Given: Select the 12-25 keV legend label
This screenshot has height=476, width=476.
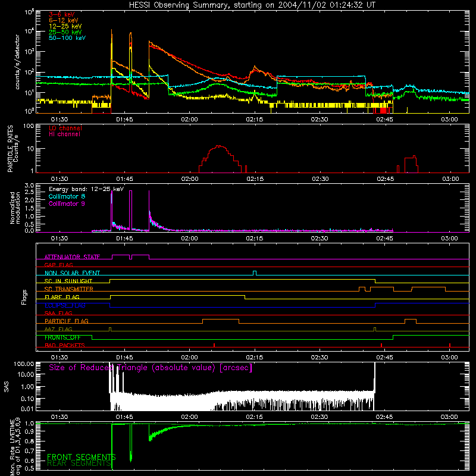Looking at the screenshot, I should point(65,26).
